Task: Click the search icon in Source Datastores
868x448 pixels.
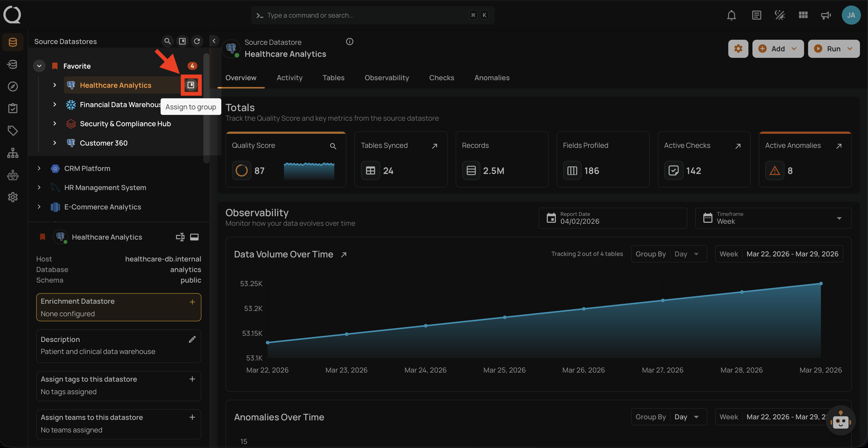Action: 167,41
